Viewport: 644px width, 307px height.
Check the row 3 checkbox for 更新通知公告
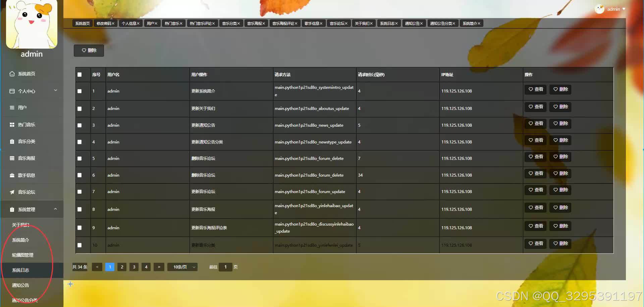79,125
